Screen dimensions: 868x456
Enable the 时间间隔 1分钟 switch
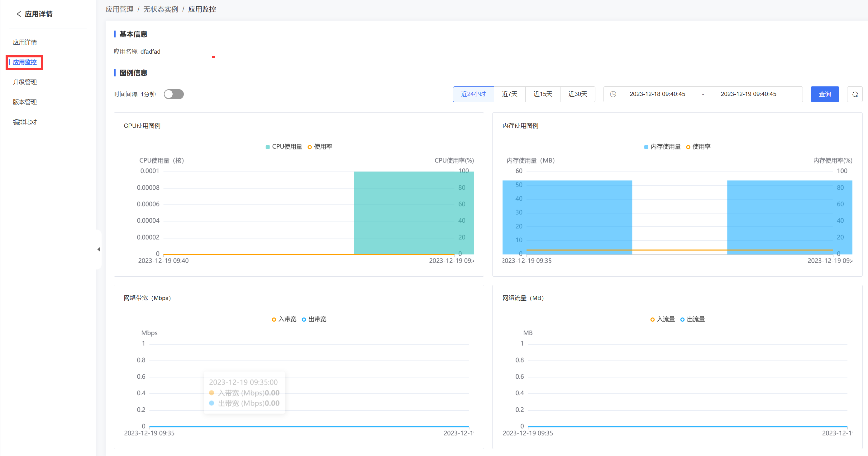tap(174, 94)
